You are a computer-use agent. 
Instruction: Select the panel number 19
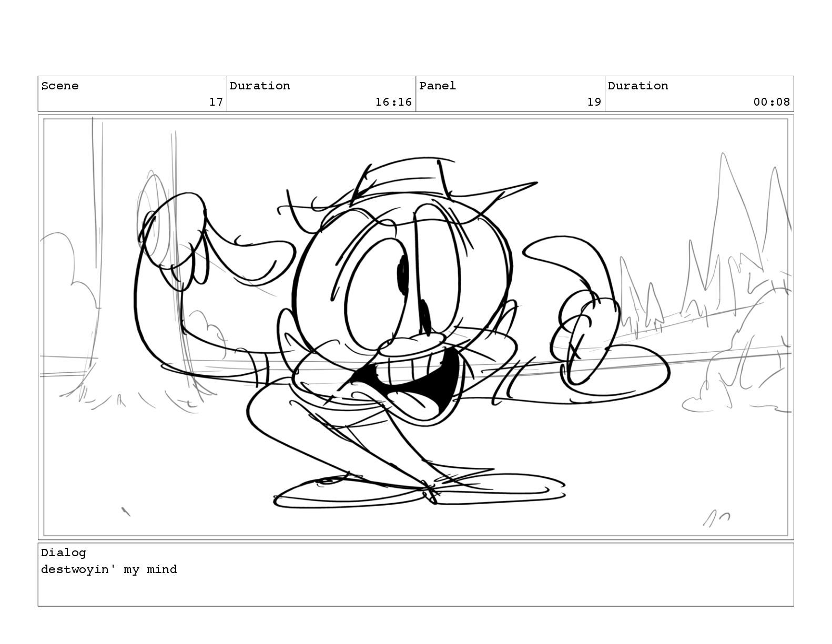tap(594, 102)
